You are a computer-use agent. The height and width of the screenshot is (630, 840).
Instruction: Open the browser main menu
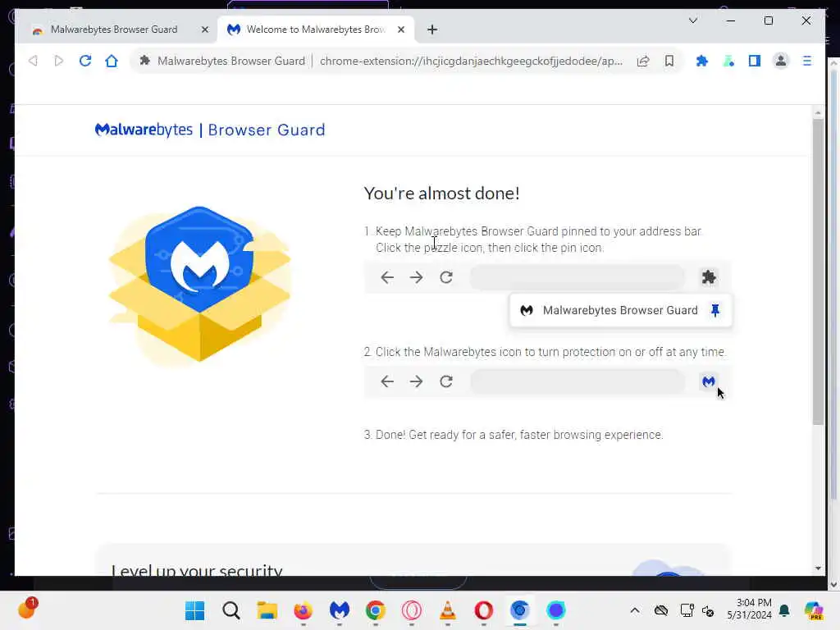pos(807,61)
